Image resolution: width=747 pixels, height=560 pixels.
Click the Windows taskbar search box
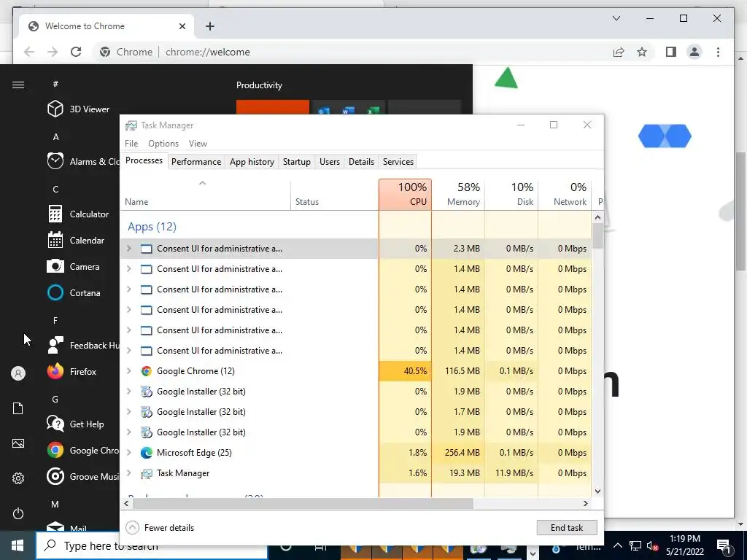click(x=152, y=545)
